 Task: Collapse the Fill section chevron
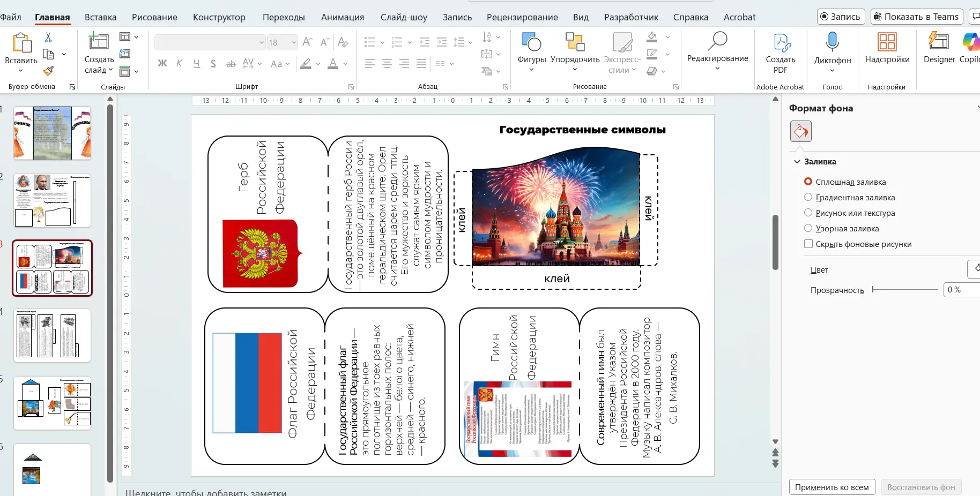tap(797, 162)
